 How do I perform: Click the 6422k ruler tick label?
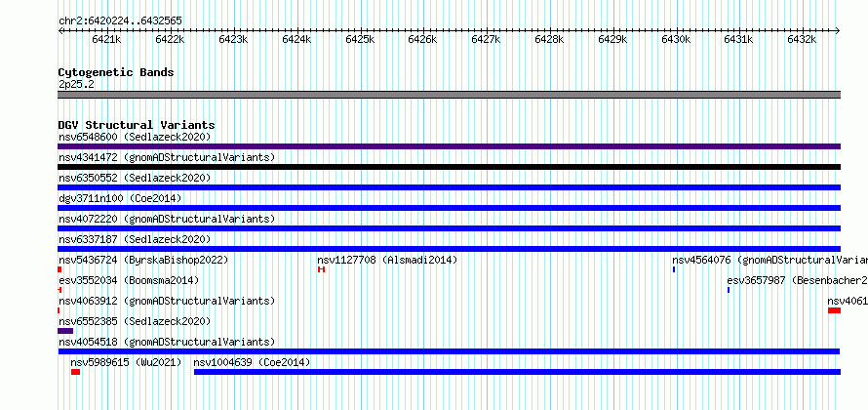point(170,39)
